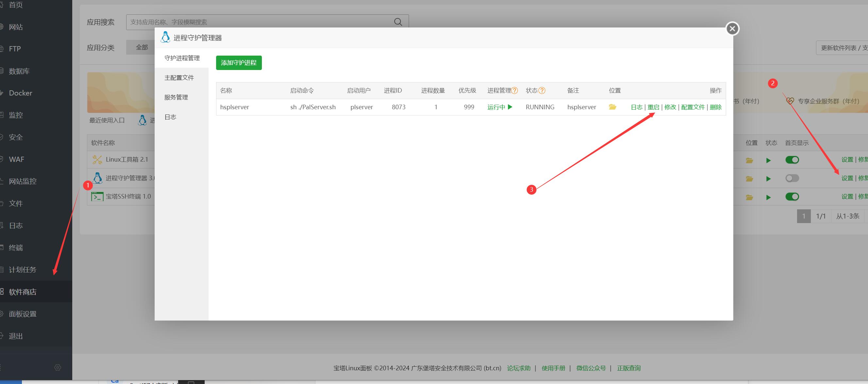
Task: Open 网站监控 in the sidebar
Action: (23, 181)
